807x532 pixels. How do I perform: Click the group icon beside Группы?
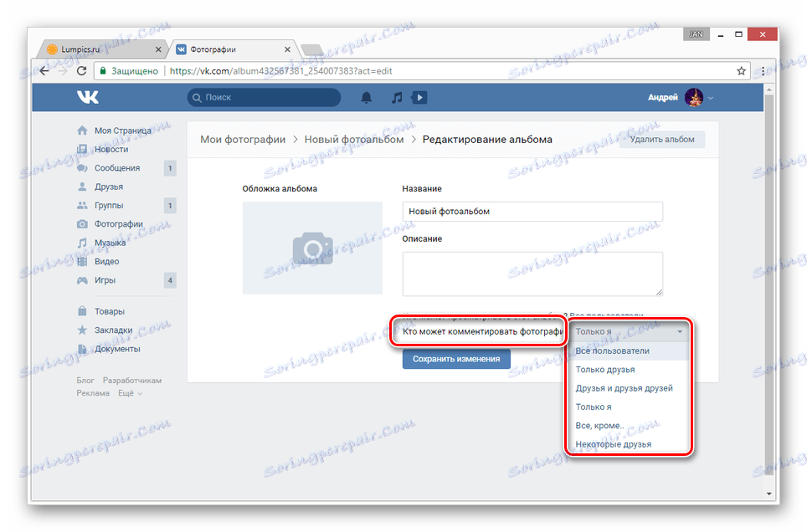pos(82,205)
